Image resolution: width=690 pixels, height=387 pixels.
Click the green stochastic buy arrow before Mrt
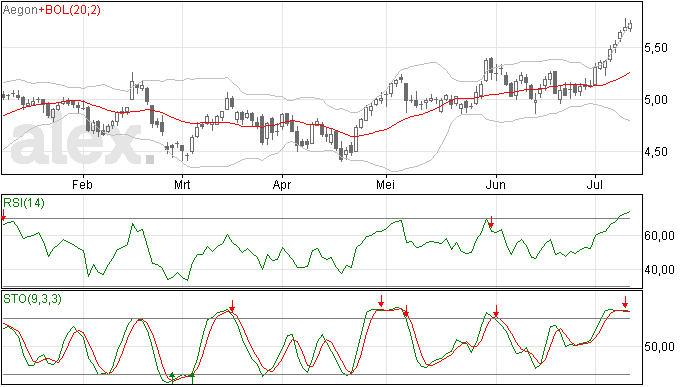pos(172,378)
